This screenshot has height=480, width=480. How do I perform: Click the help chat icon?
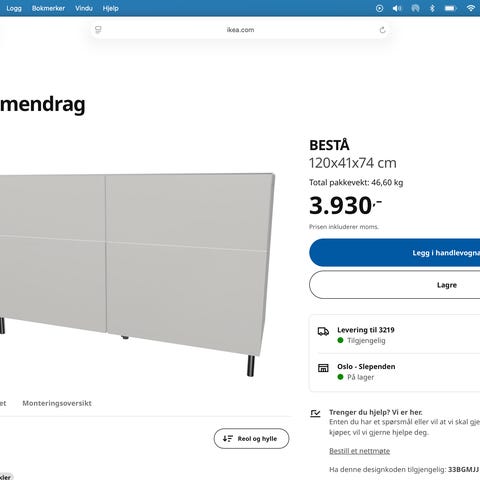[x=315, y=414]
